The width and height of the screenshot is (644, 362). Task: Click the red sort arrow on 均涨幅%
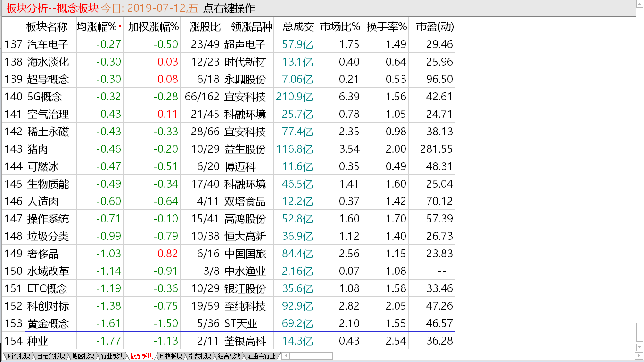[x=120, y=25]
